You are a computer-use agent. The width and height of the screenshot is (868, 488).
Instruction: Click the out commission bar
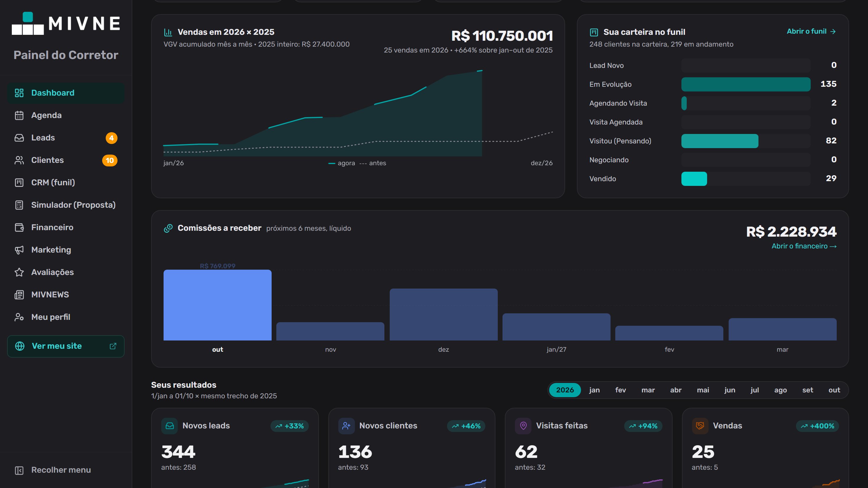[x=217, y=305]
